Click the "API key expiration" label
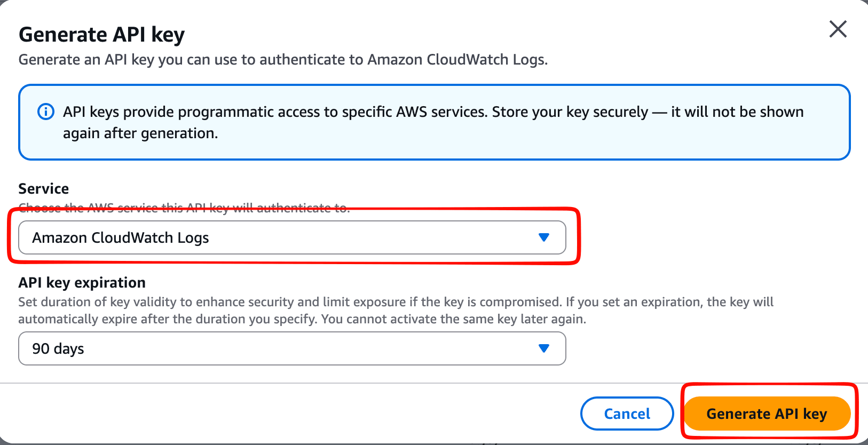 tap(82, 282)
